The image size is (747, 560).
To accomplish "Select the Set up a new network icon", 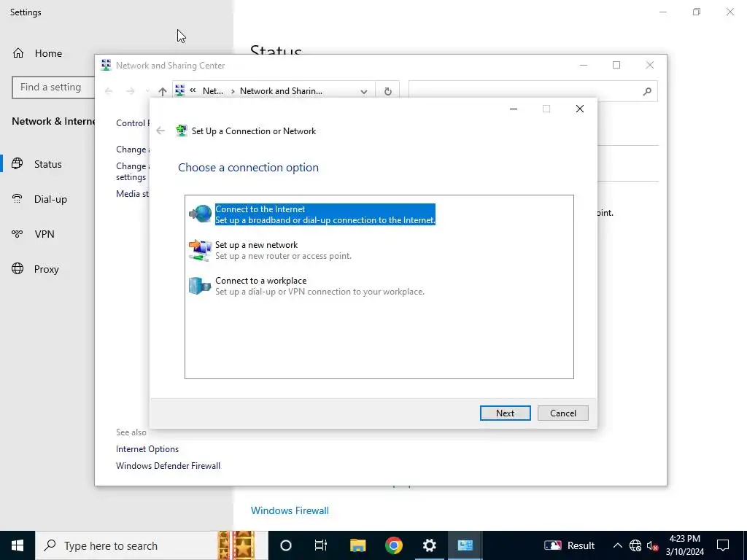I will pos(201,250).
